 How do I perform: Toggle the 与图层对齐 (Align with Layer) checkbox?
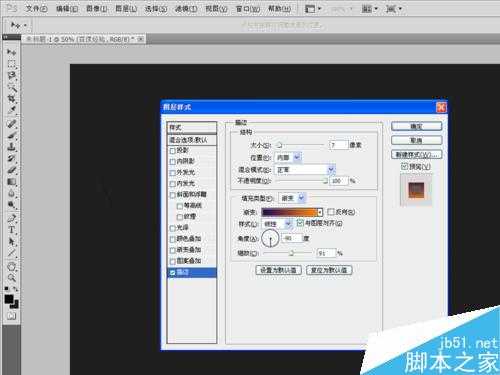click(x=300, y=223)
